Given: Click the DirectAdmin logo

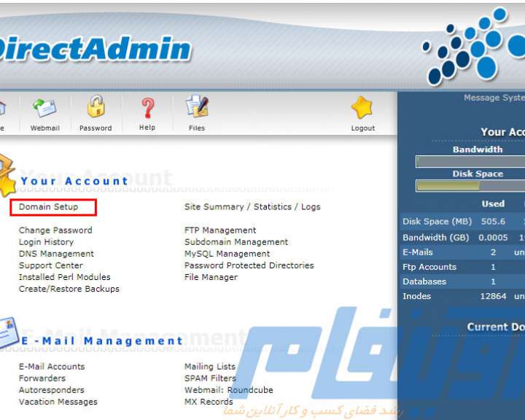Looking at the screenshot, I should pyautogui.click(x=96, y=50).
